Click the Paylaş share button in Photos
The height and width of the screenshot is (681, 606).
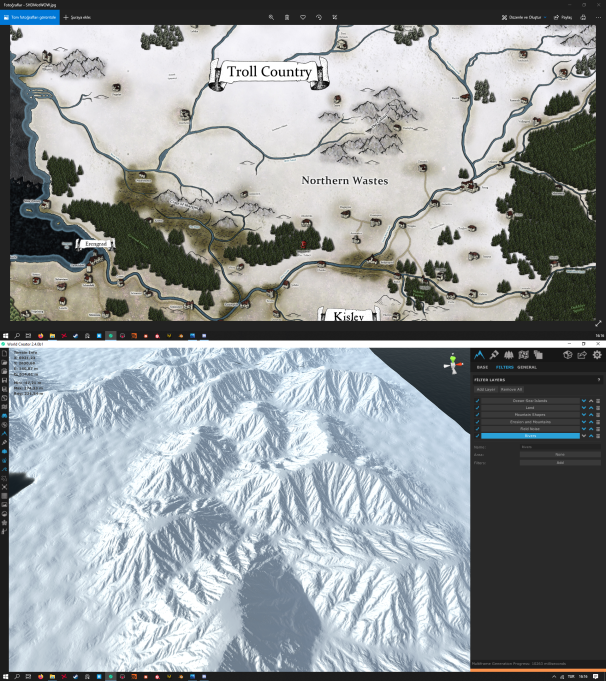(x=563, y=17)
